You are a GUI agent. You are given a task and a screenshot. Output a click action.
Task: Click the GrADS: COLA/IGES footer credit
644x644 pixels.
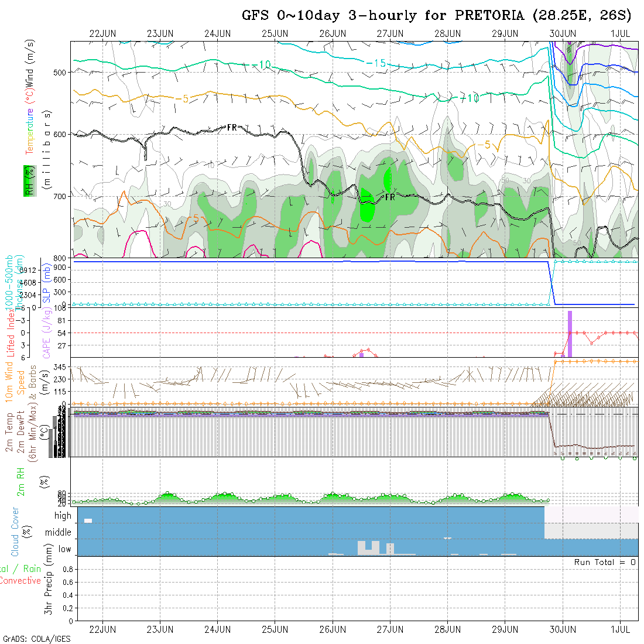36,639
